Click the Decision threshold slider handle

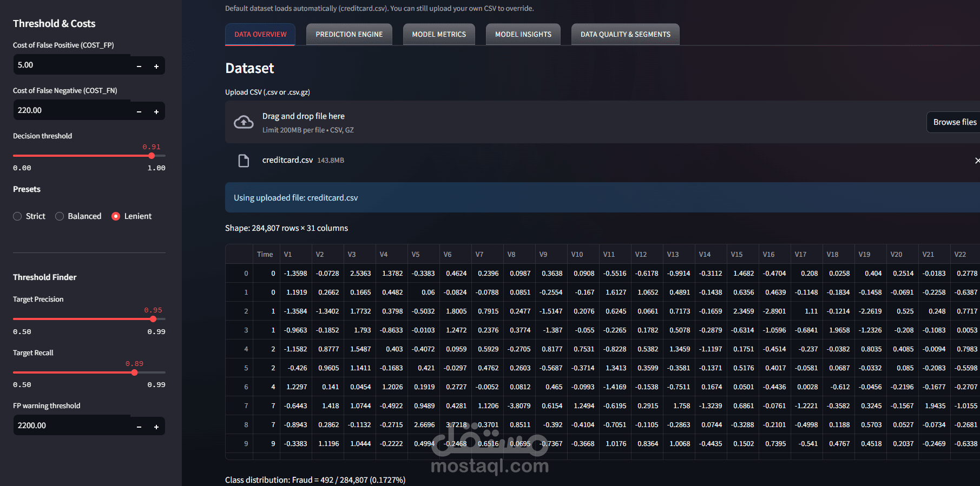pos(152,156)
